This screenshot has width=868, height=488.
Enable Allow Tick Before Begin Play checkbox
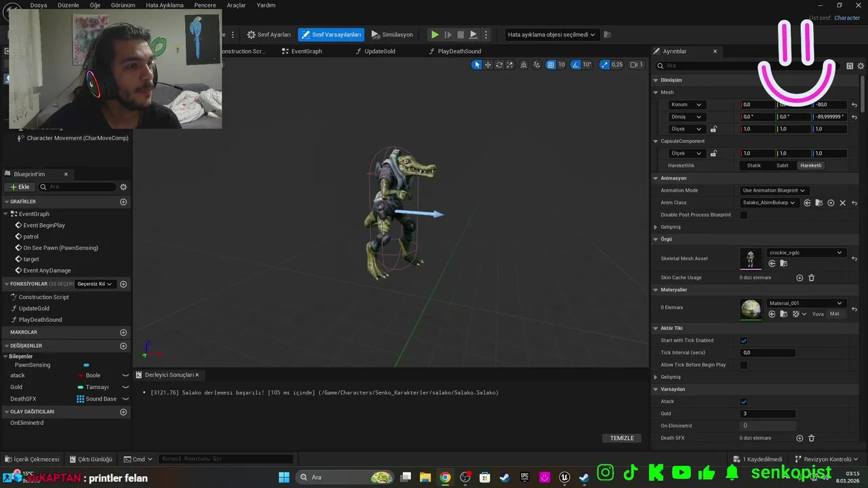click(744, 365)
